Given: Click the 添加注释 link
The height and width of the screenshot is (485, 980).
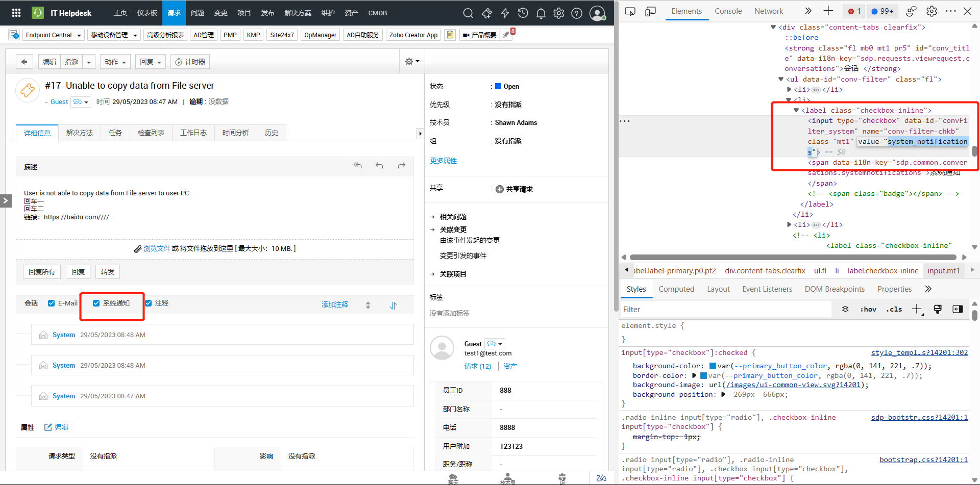Looking at the screenshot, I should point(335,304).
